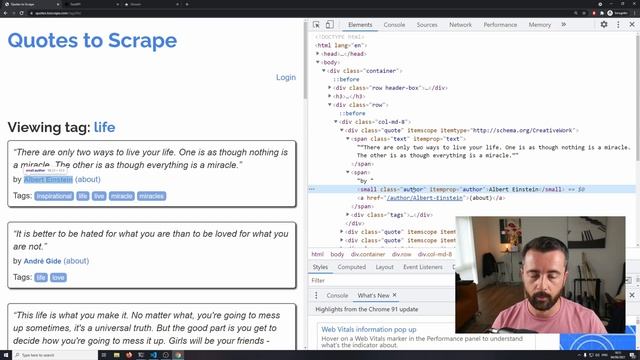This screenshot has height=360, width=640.
Task: Open the (about) link for Albert Einstein
Action: [x=88, y=179]
